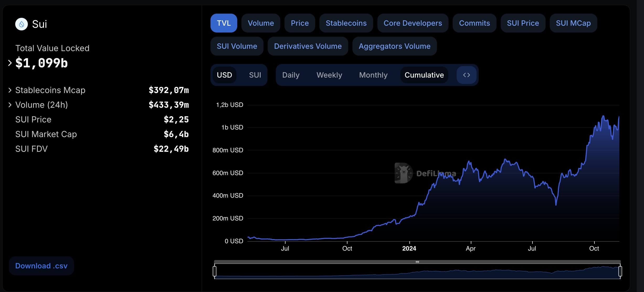Image resolution: width=644 pixels, height=292 pixels.
Task: Toggle the Stablecoins chart series
Action: 346,23
